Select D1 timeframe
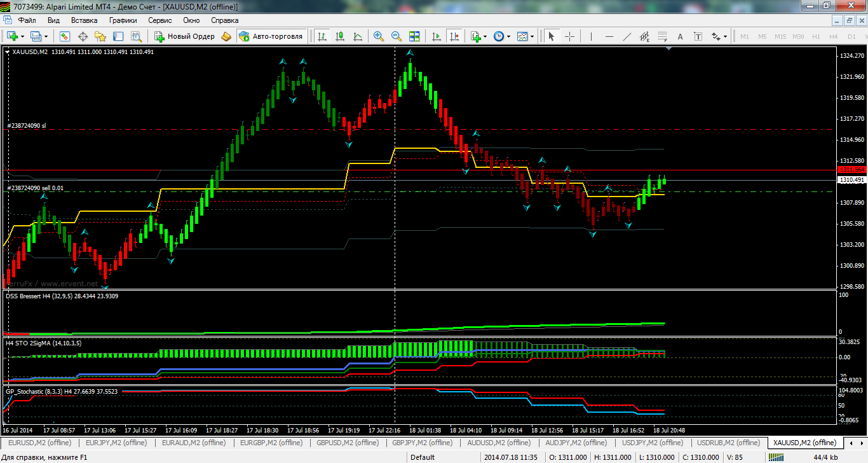This screenshot has height=463, width=868. coord(851,36)
